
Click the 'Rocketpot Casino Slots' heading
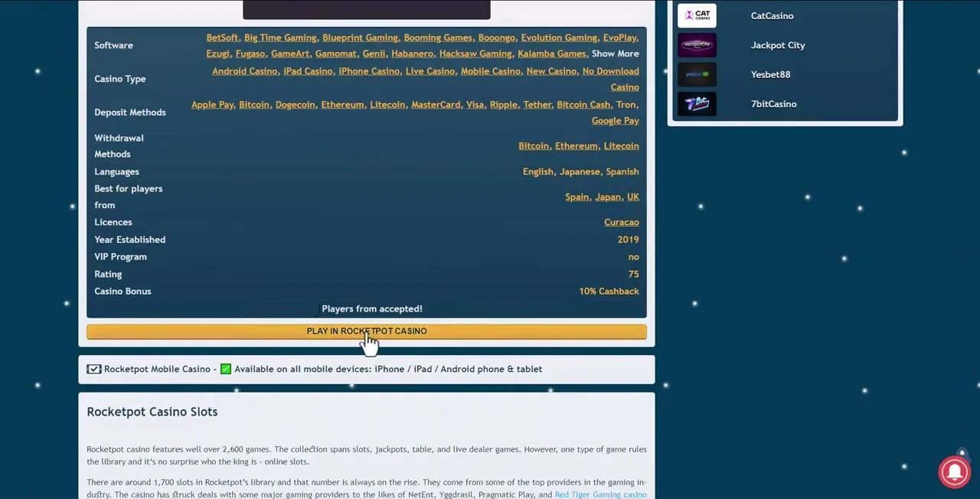(x=152, y=412)
